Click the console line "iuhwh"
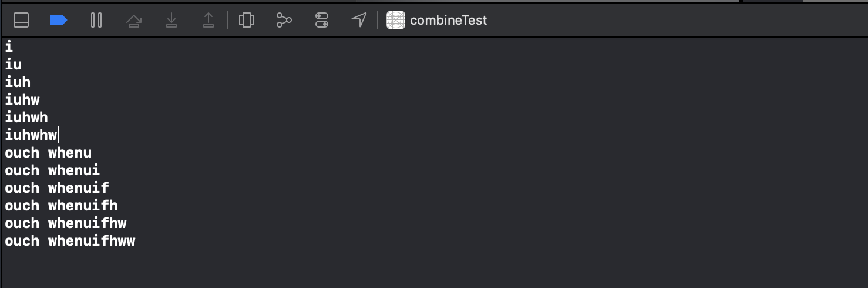The height and width of the screenshot is (288, 868). coord(26,118)
